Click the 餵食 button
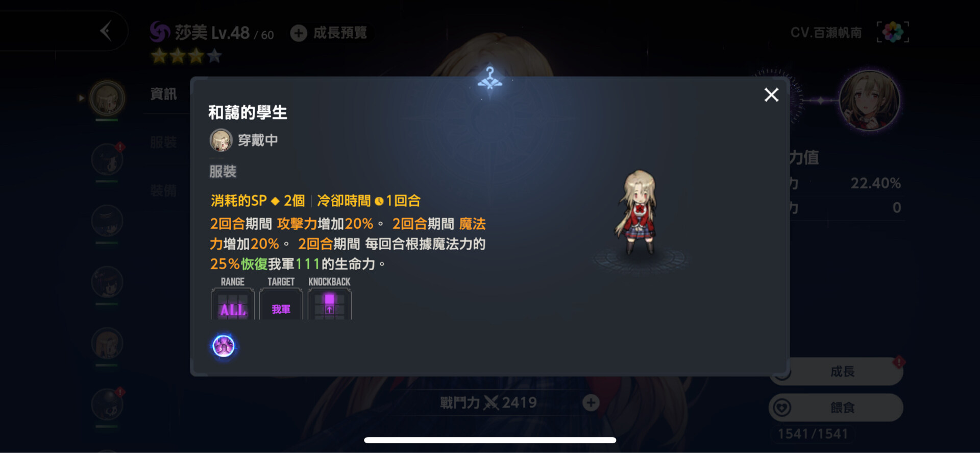The image size is (980, 453). point(836,408)
